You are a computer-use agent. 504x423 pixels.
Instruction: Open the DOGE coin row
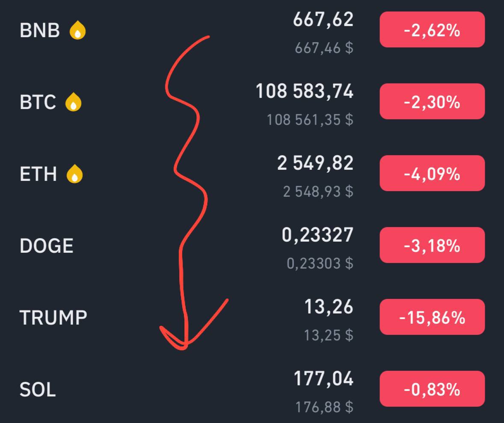[x=252, y=246]
